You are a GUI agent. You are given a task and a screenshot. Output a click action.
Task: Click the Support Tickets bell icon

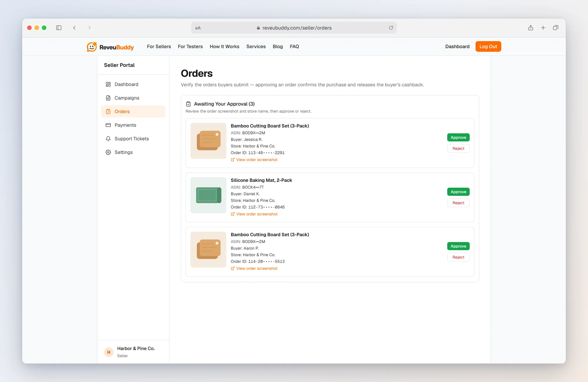[108, 138]
